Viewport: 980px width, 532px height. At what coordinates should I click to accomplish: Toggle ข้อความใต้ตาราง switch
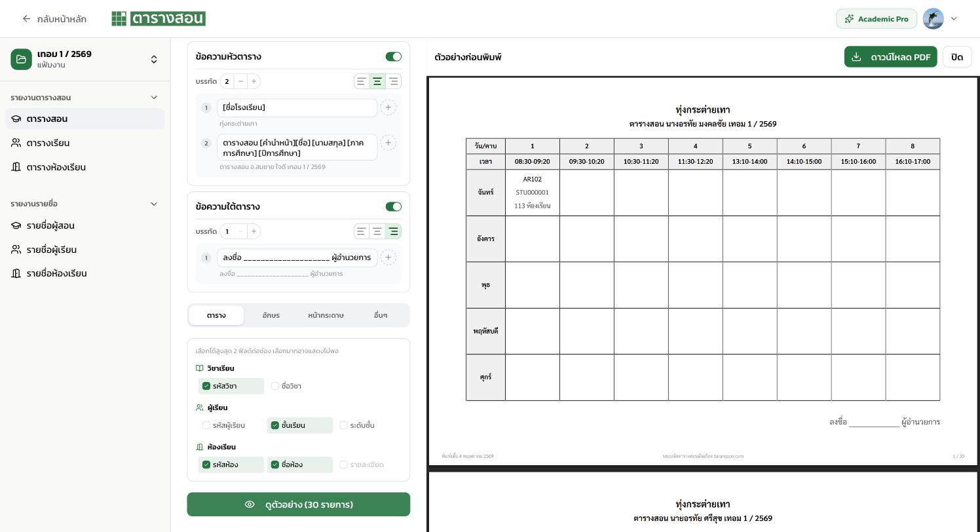point(393,207)
